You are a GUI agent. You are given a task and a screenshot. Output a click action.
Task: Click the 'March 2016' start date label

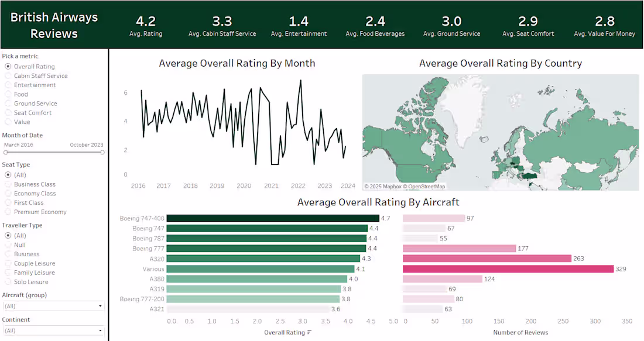coord(19,145)
